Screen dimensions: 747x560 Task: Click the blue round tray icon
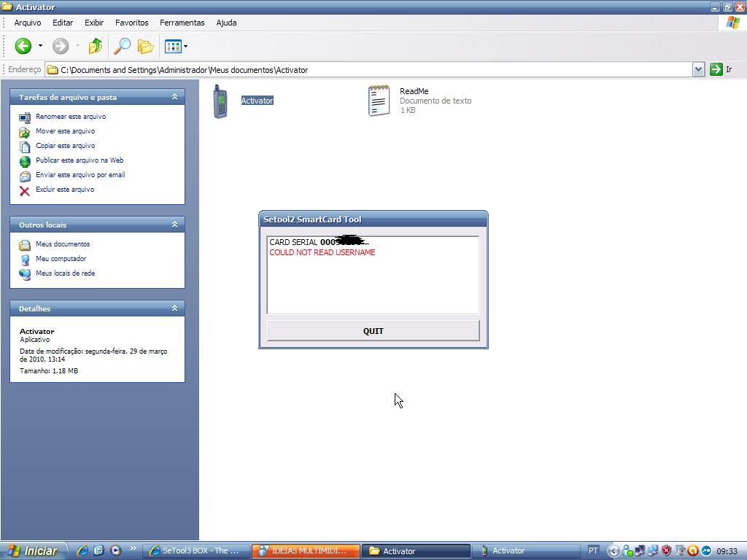click(x=705, y=551)
